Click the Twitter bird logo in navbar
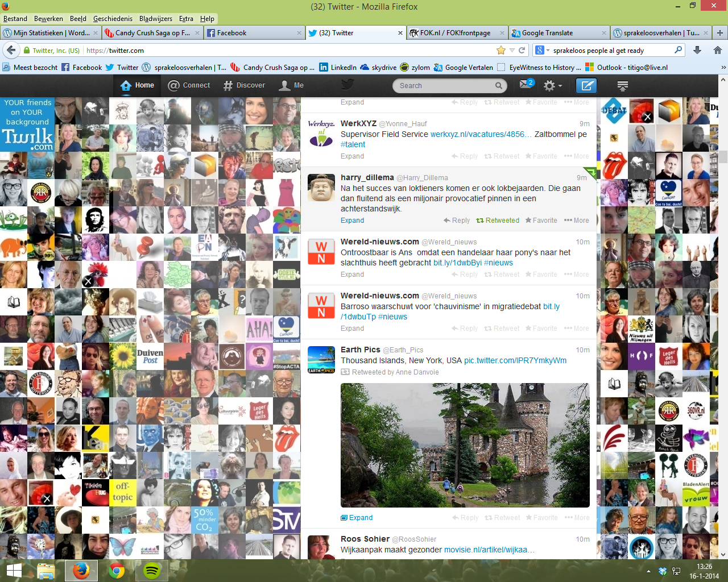The width and height of the screenshot is (728, 582). 348,84
